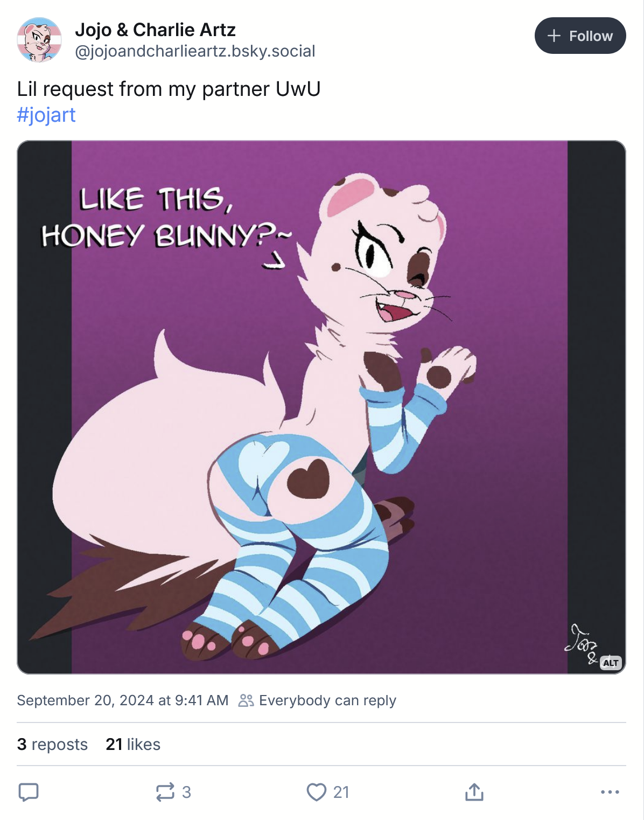Open the #jojart hashtag link
The height and width of the screenshot is (820, 644).
click(x=46, y=115)
